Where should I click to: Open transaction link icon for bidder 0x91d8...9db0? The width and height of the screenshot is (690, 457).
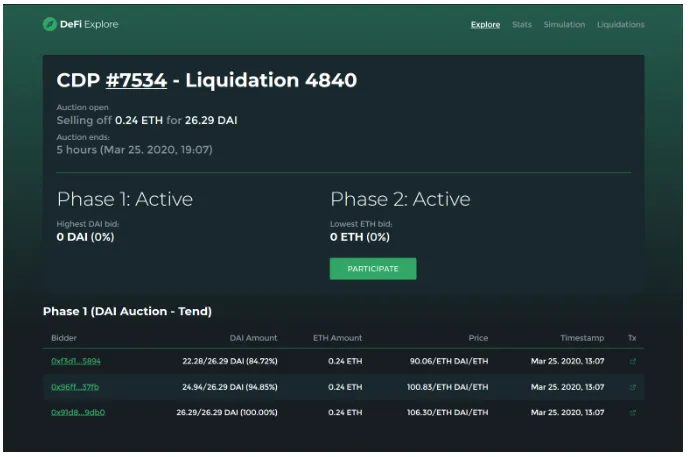click(632, 413)
